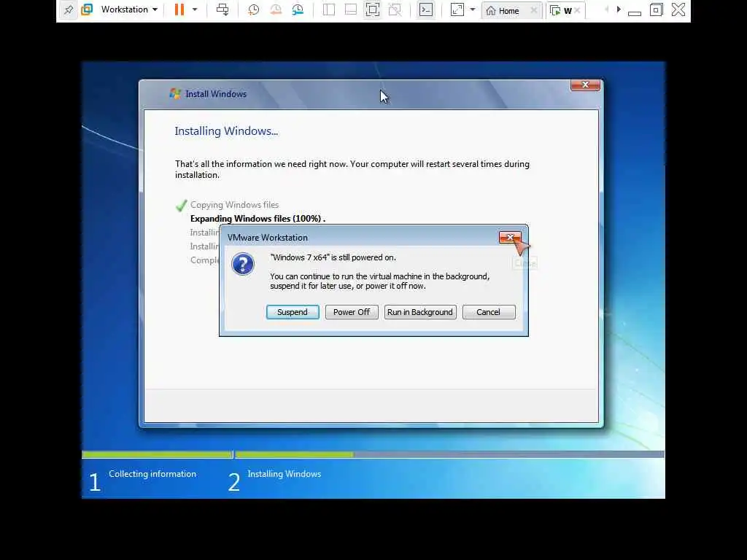
Task: Click the installation progress bar
Action: (x=373, y=455)
